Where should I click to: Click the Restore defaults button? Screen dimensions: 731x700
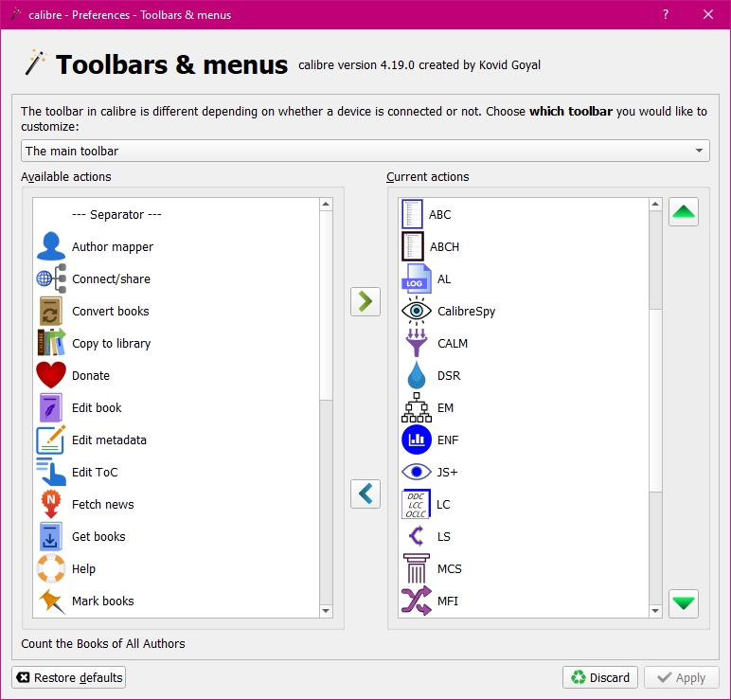pos(69,677)
